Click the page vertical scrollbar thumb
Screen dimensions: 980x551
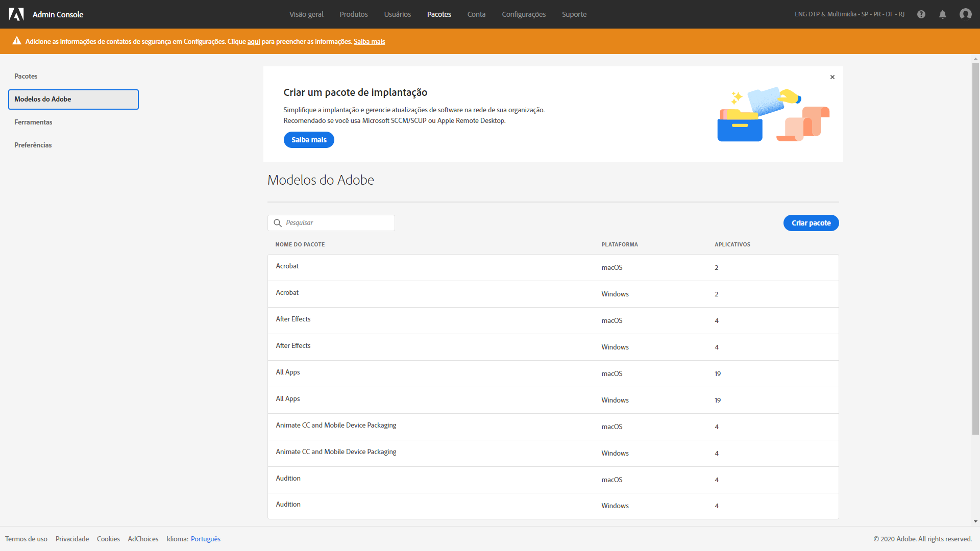coord(975,248)
